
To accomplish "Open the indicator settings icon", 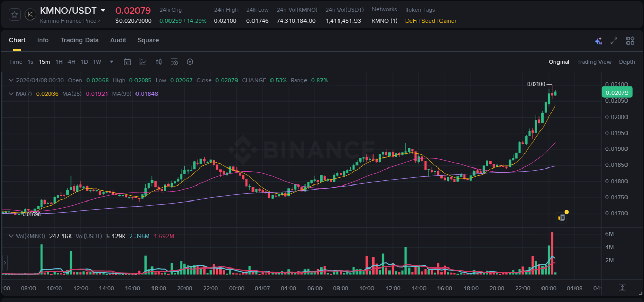I will [x=174, y=62].
